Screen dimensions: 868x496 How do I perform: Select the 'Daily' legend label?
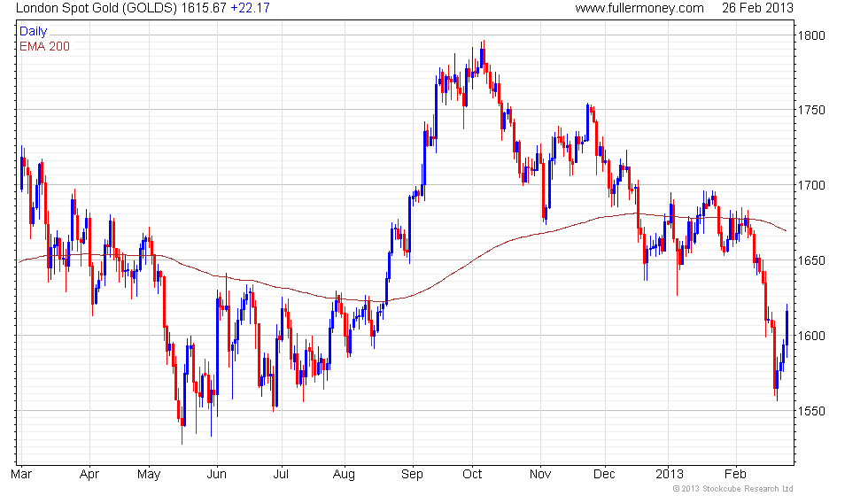(x=34, y=32)
